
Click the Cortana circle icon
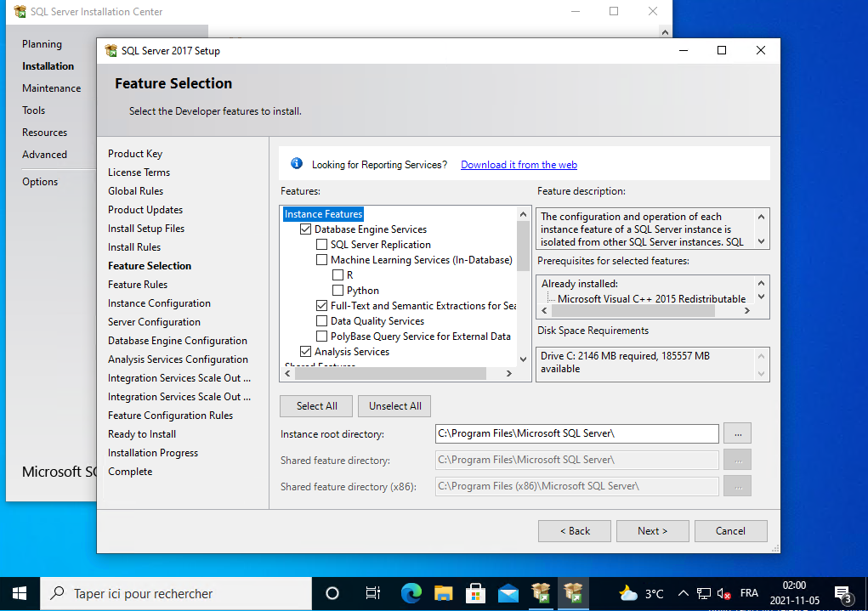coord(332,593)
